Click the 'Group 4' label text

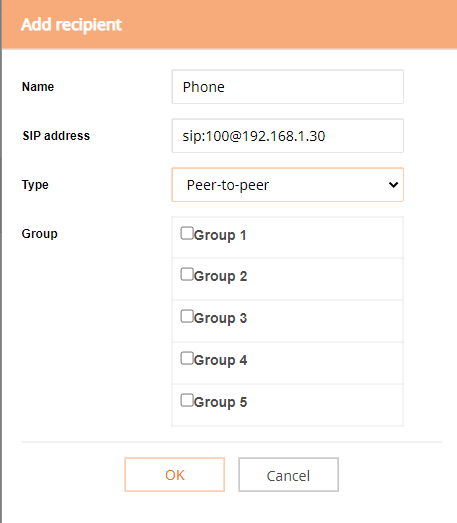pos(220,360)
